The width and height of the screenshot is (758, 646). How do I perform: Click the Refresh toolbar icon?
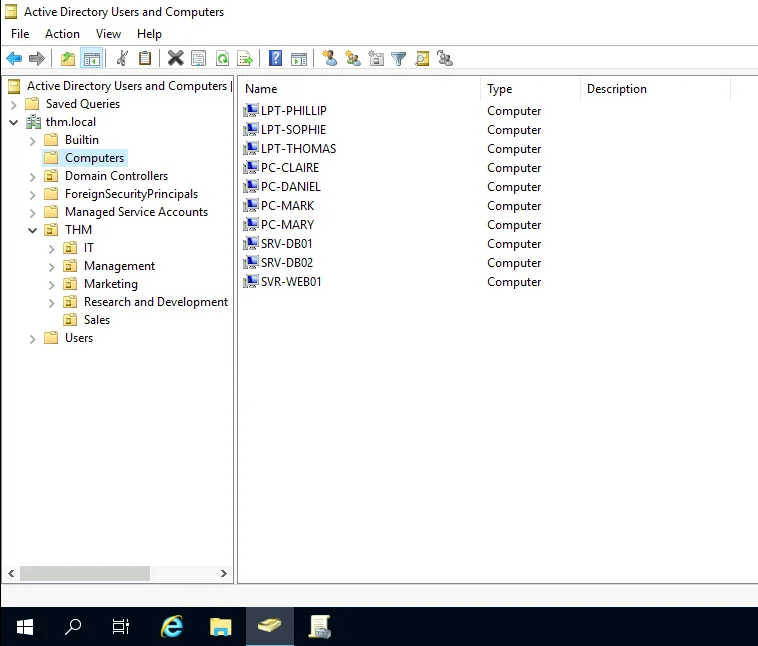222,59
